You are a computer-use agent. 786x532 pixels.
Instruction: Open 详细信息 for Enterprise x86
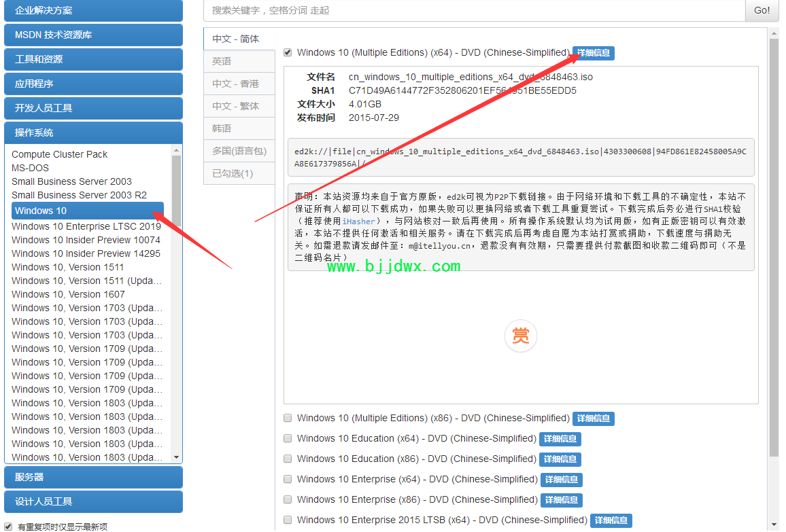click(x=562, y=500)
